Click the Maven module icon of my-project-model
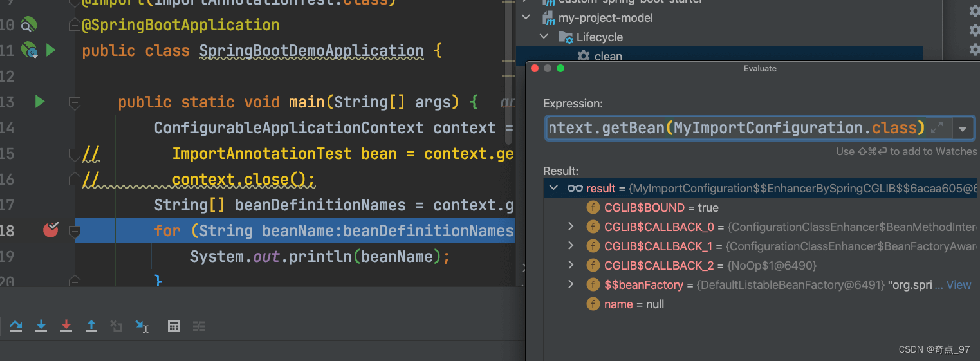980x361 pixels. (548, 18)
